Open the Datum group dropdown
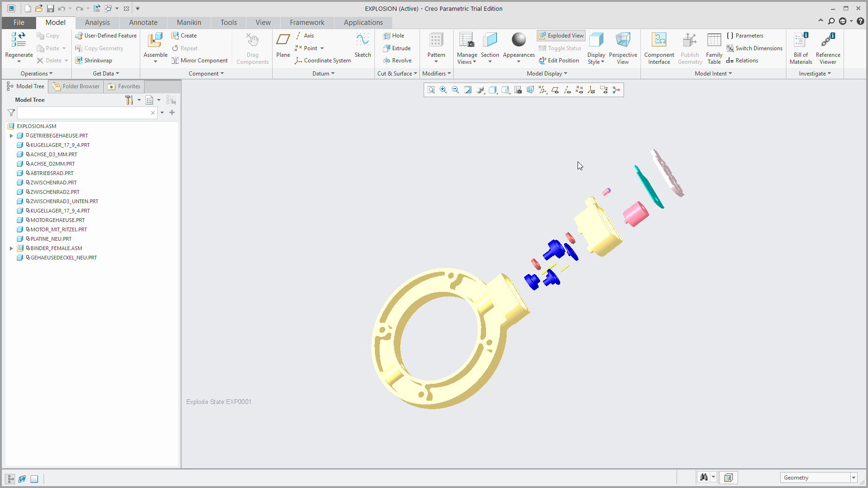The width and height of the screenshot is (868, 488). (x=323, y=74)
